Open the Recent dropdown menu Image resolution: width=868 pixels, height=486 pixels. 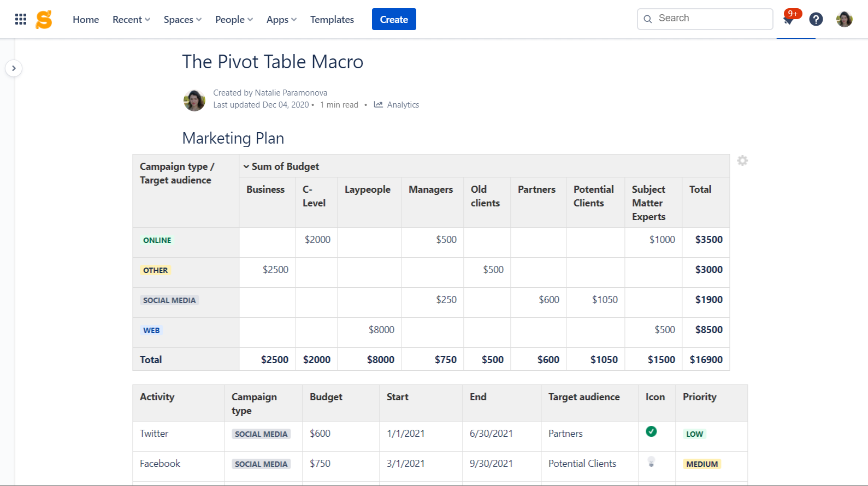(x=131, y=20)
